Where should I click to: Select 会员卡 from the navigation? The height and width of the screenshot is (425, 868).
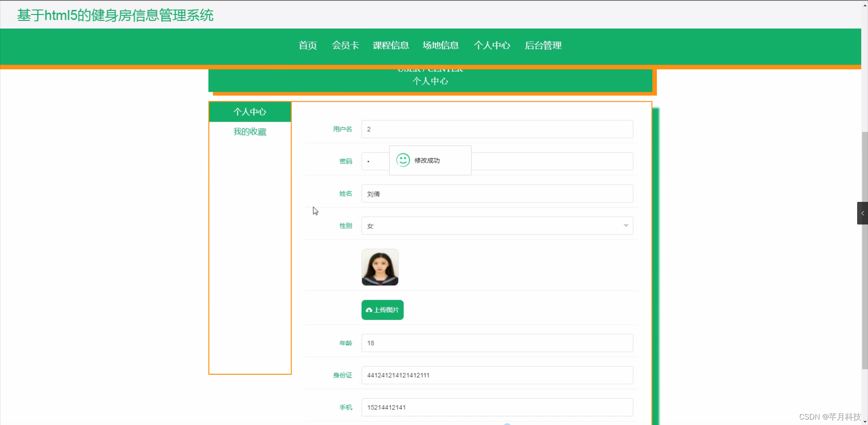coord(345,45)
